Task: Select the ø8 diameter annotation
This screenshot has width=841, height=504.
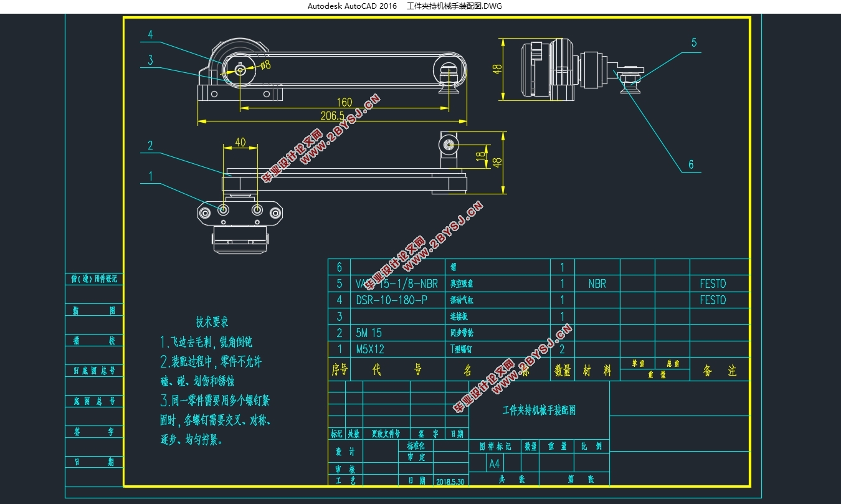Action: point(265,65)
